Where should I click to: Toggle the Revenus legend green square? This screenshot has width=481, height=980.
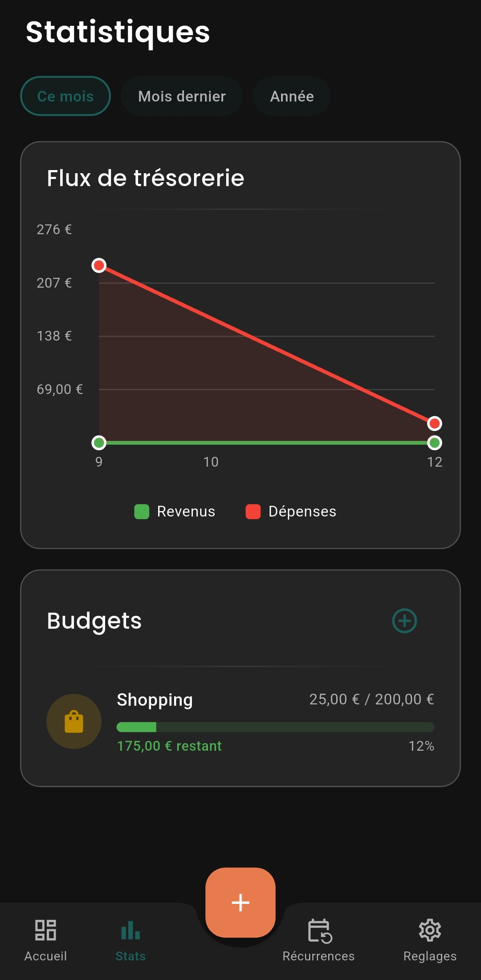(142, 512)
